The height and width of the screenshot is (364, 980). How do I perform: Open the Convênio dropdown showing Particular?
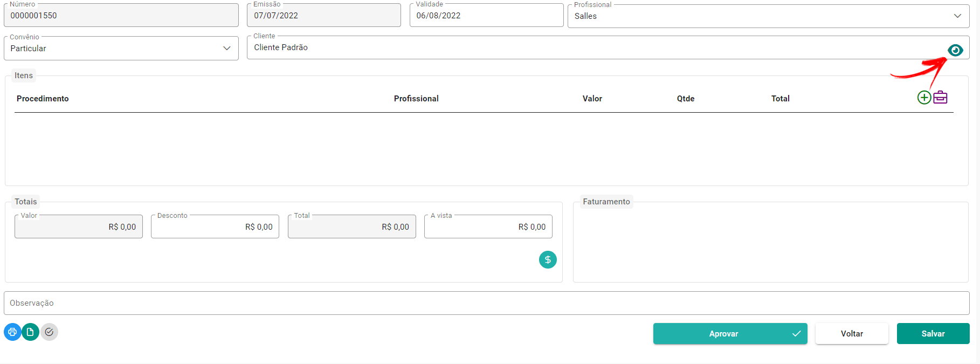121,49
